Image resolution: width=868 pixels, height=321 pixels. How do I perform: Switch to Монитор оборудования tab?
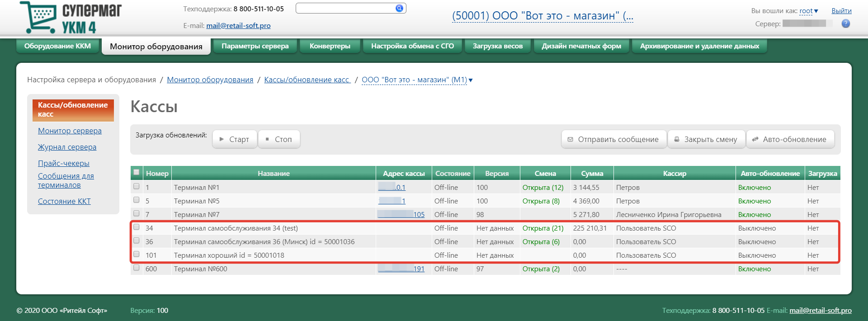point(156,47)
